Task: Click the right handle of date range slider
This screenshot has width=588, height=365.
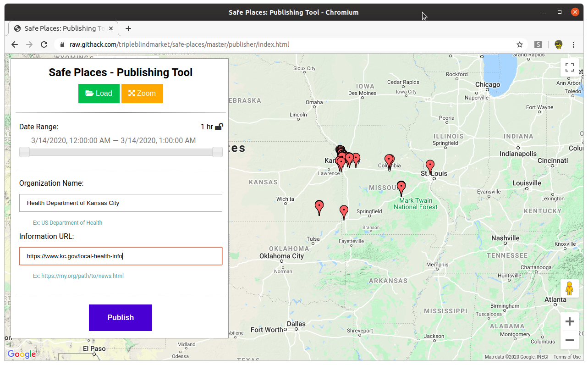Action: click(217, 152)
